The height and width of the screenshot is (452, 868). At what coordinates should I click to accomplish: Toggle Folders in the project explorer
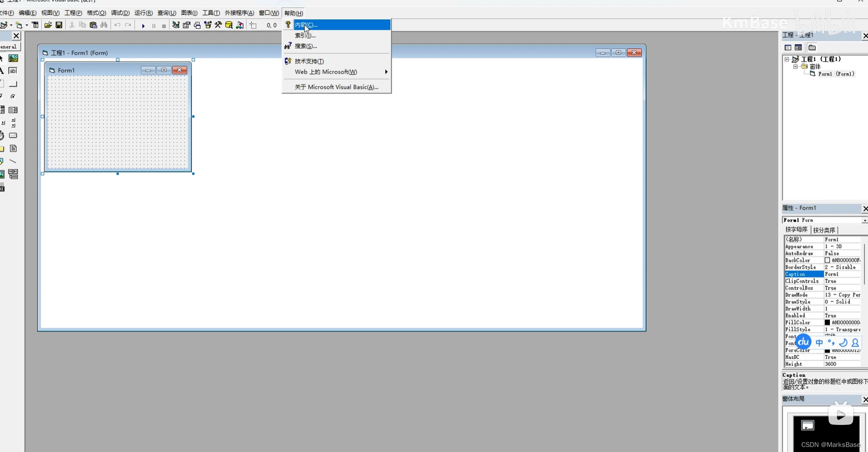point(812,48)
